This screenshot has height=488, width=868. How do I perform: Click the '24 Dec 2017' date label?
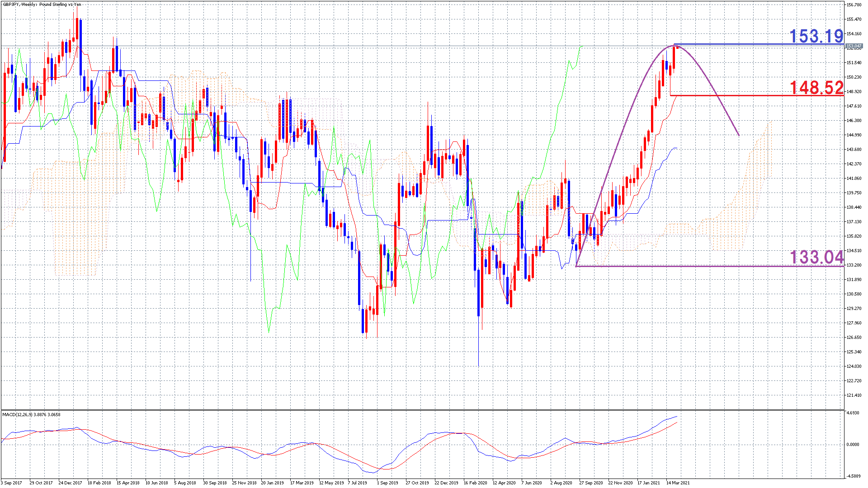(70, 483)
